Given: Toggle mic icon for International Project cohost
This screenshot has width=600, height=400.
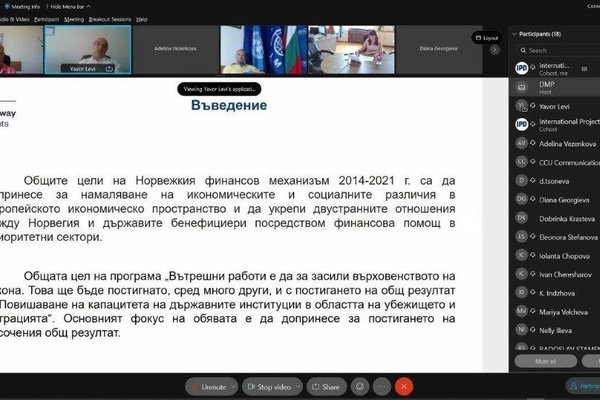Looking at the screenshot, I should tap(532, 124).
